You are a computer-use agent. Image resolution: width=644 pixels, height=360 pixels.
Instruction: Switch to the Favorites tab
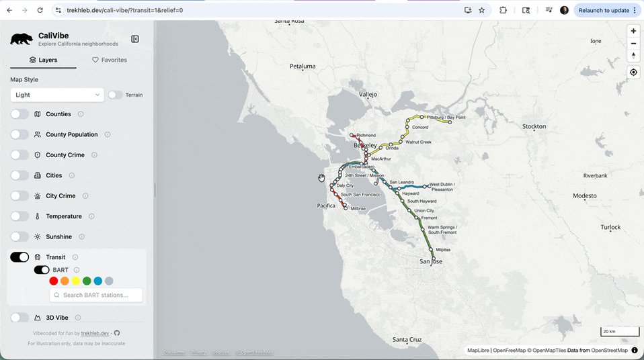[110, 60]
